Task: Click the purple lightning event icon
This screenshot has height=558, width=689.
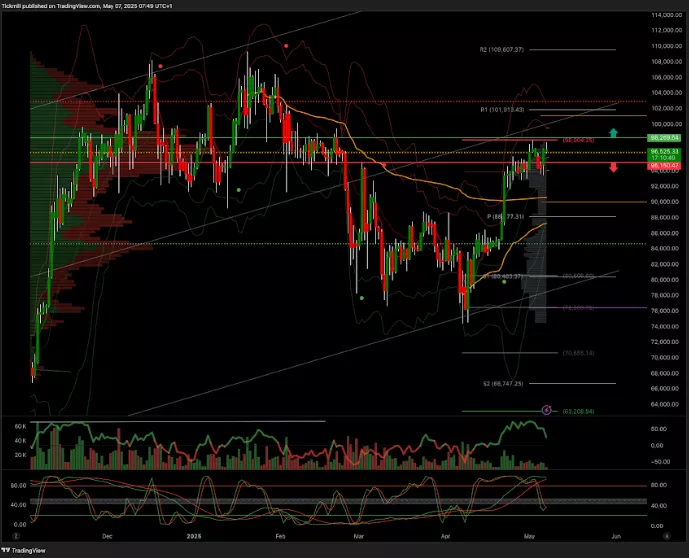Action: 546,410
